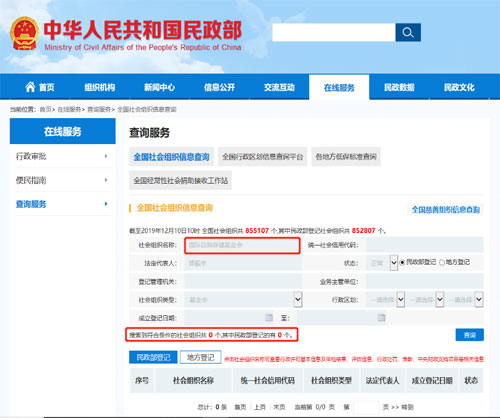This screenshot has height=418, width=500.
Task: Click the national emblem logo in the header
Action: coord(24,34)
